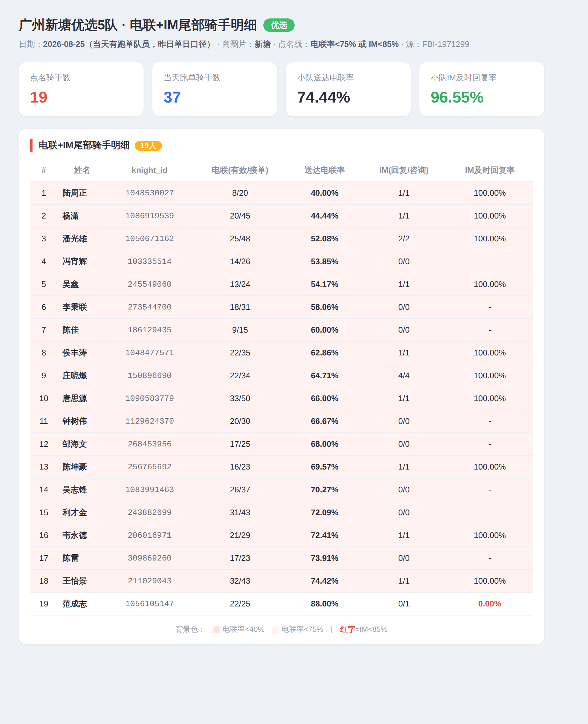Select rider name 吴志锋
Image resolution: width=588 pixels, height=724 pixels.
click(74, 490)
